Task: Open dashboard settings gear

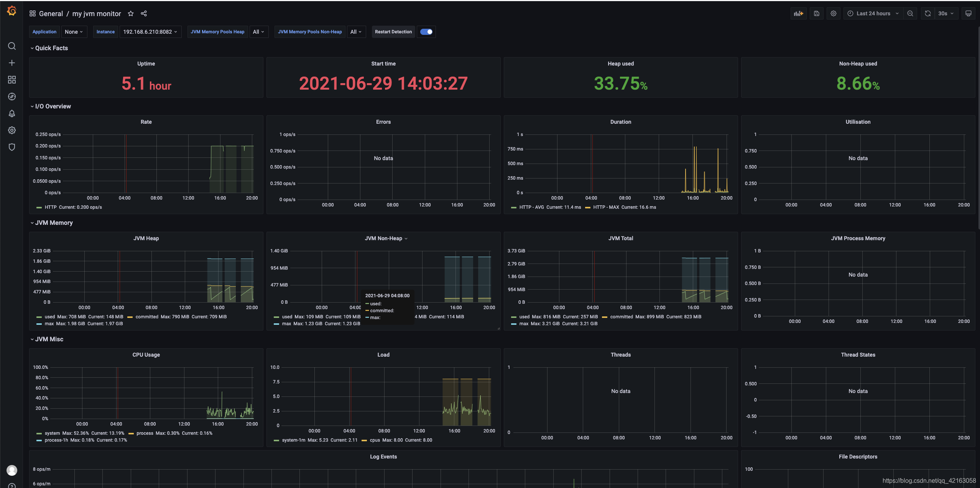Action: pyautogui.click(x=834, y=13)
